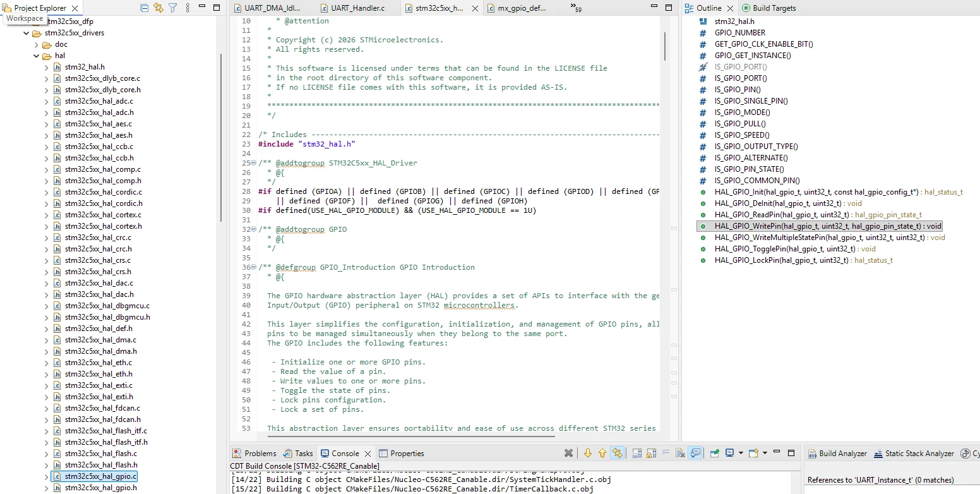The width and height of the screenshot is (980, 494).
Task: Expand the doc folder
Action: 36,44
